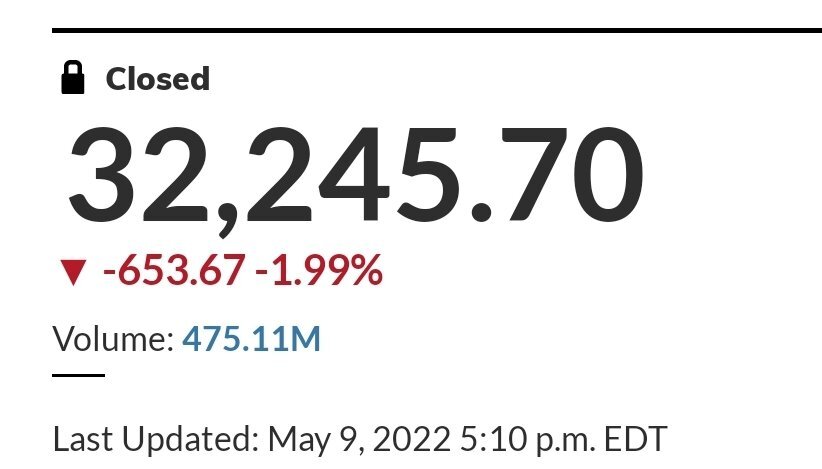Click the Volume label
This screenshot has height=469, width=822.
(113, 339)
